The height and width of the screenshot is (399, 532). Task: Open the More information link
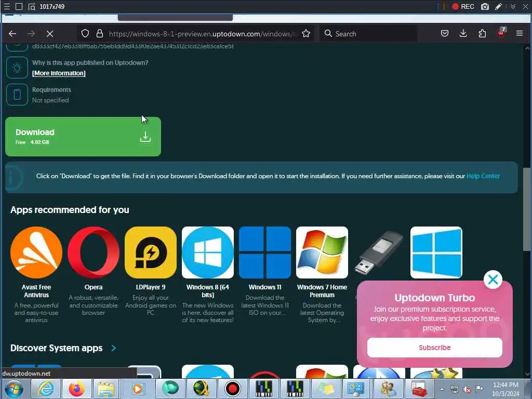[59, 73]
